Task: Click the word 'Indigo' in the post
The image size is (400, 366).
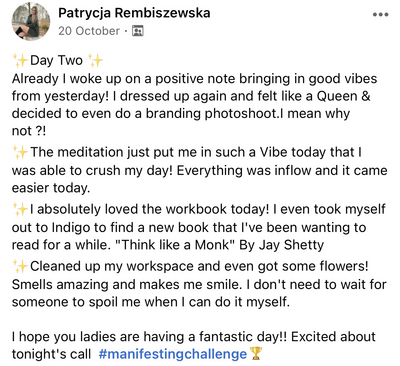Action: (71, 228)
